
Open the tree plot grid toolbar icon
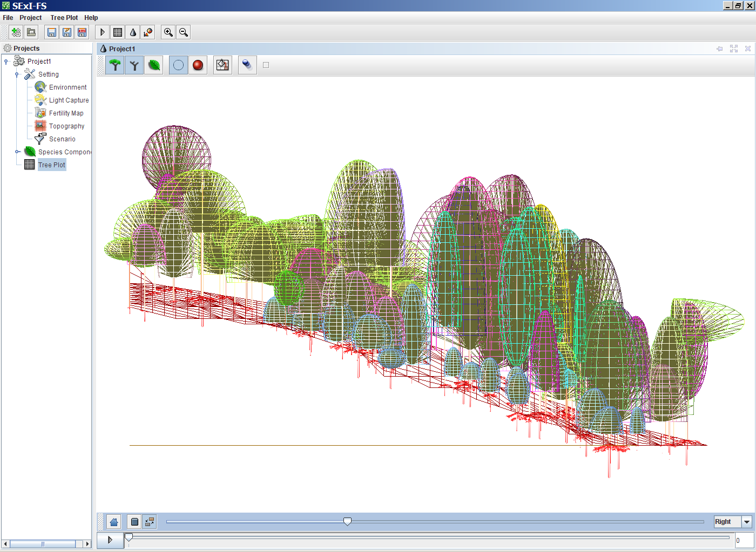pyautogui.click(x=118, y=32)
